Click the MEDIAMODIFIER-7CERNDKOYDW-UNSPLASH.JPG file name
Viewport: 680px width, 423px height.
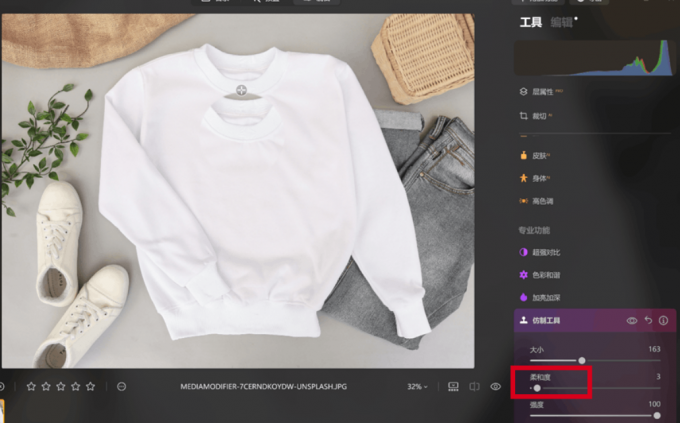[264, 387]
